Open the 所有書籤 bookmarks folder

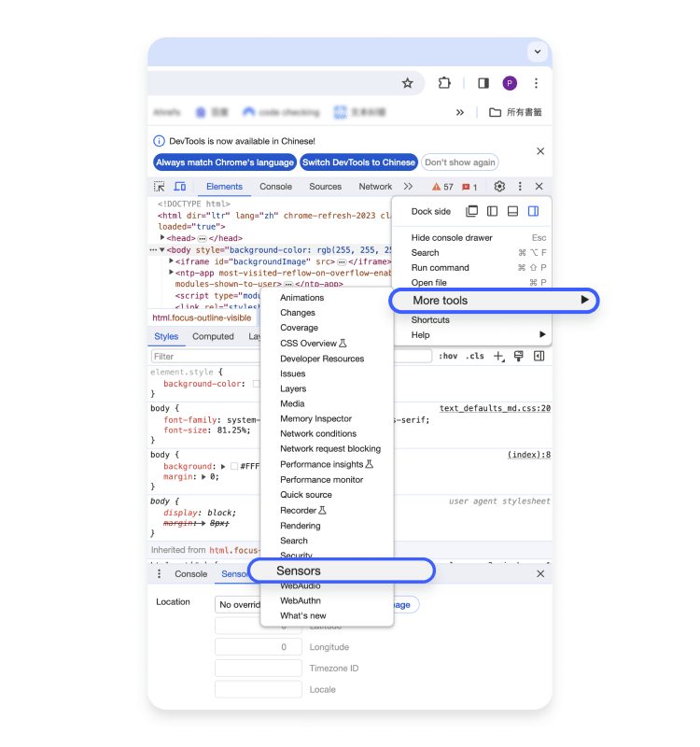(x=516, y=112)
